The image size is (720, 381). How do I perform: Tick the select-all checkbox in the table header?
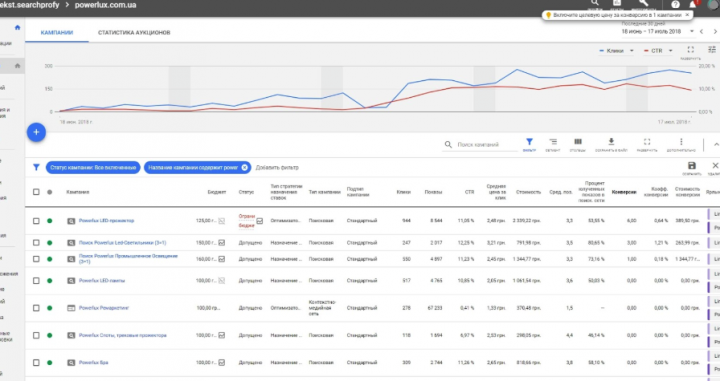[x=36, y=192]
